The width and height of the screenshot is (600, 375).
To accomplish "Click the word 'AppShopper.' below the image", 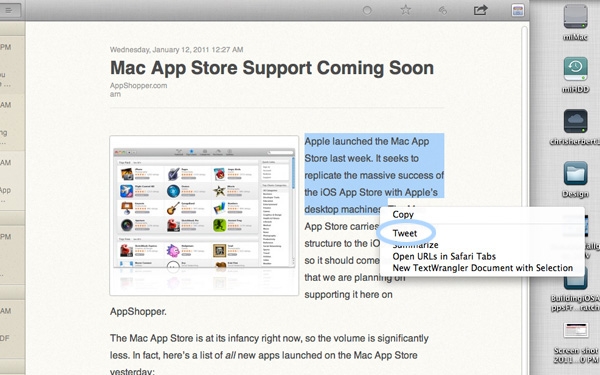I will pos(138,311).
